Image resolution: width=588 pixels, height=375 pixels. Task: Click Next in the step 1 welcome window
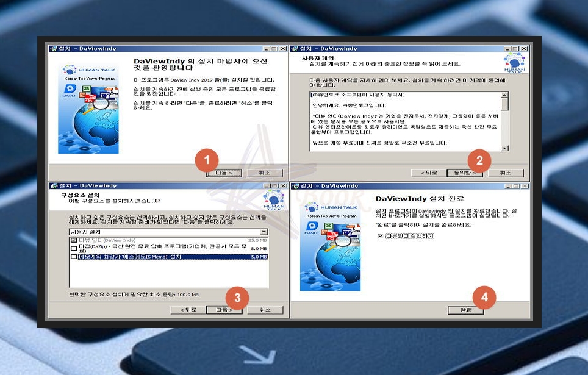224,173
